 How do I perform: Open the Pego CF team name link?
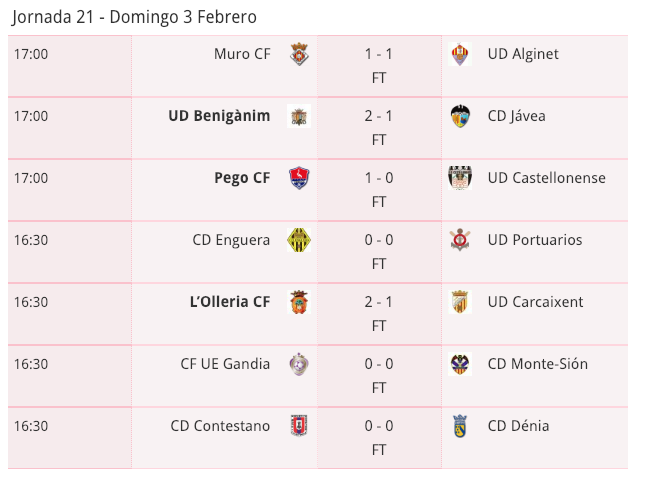pos(242,178)
